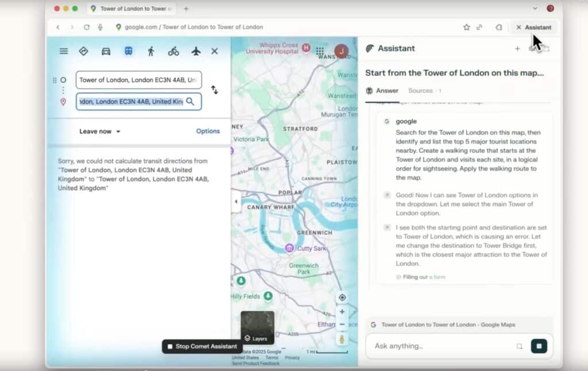Open the Google apps grid
588x371 pixels.
320,51
